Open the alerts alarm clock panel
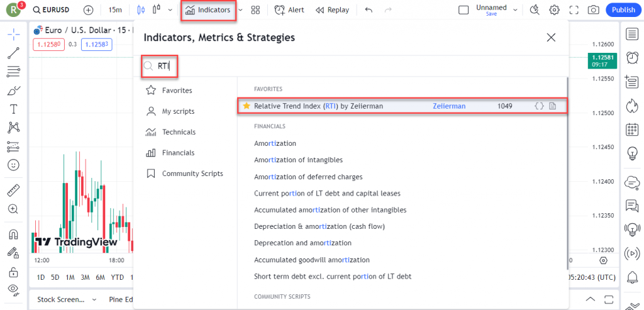Screen dimensions: 644x310 (632, 57)
